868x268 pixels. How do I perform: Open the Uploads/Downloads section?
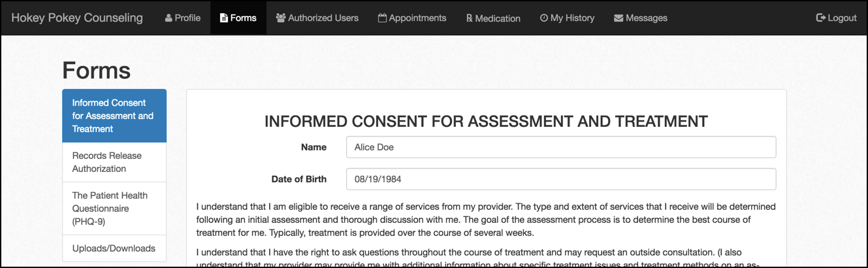click(114, 248)
